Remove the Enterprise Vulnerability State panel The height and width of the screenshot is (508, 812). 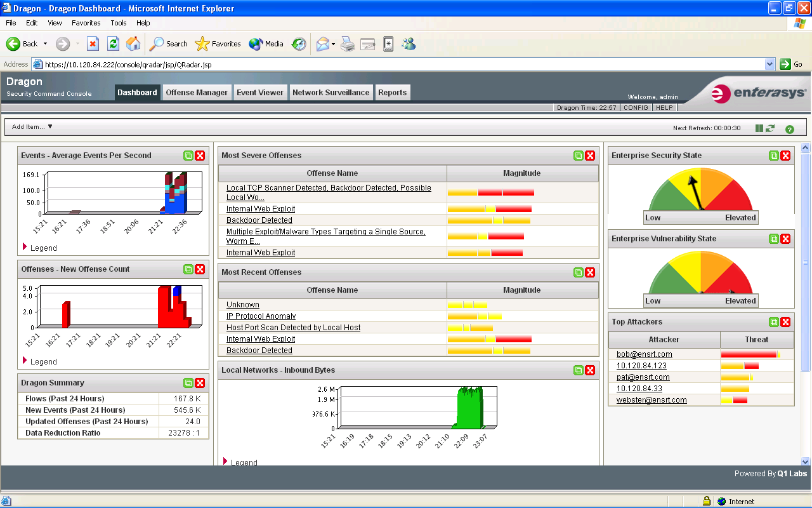(785, 239)
